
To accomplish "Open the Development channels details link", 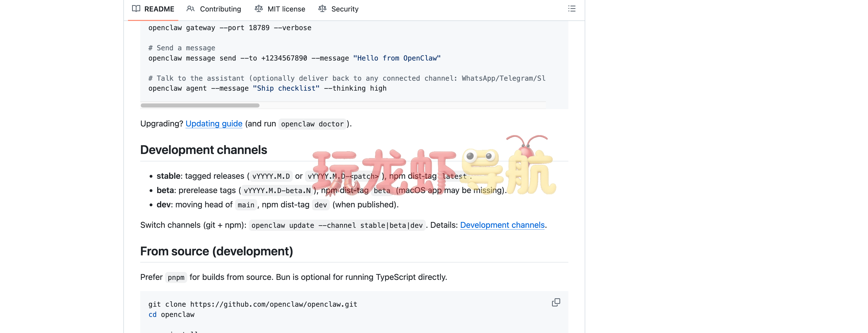I will pyautogui.click(x=502, y=225).
